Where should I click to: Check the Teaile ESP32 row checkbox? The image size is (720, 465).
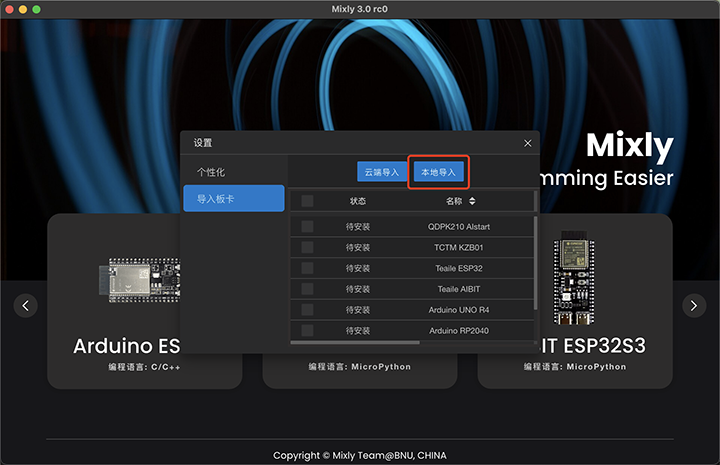pyautogui.click(x=307, y=268)
